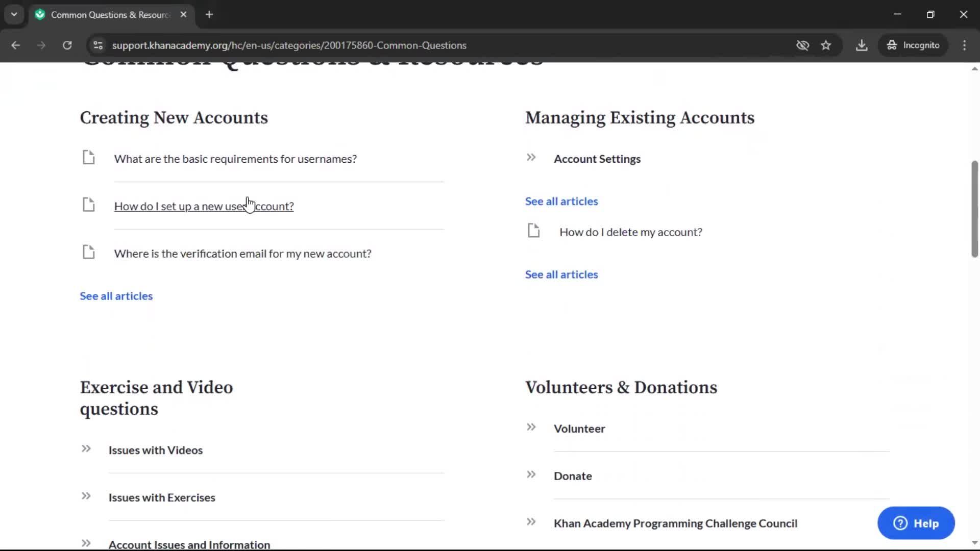Image resolution: width=980 pixels, height=551 pixels.
Task: Open the downloads icon in toolbar
Action: [x=862, y=45]
